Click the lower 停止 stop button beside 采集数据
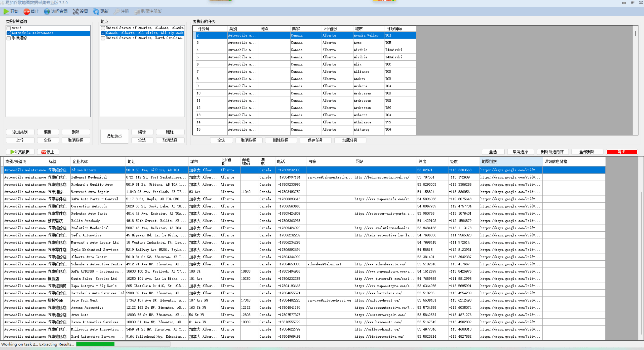Screen dimensions: 644x350 (48, 152)
